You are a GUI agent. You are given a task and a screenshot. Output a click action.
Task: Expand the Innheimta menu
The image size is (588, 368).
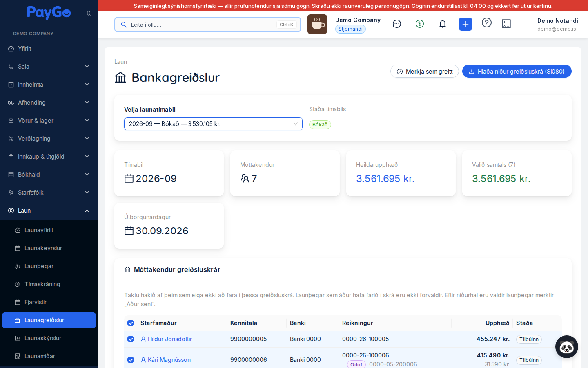(x=49, y=85)
